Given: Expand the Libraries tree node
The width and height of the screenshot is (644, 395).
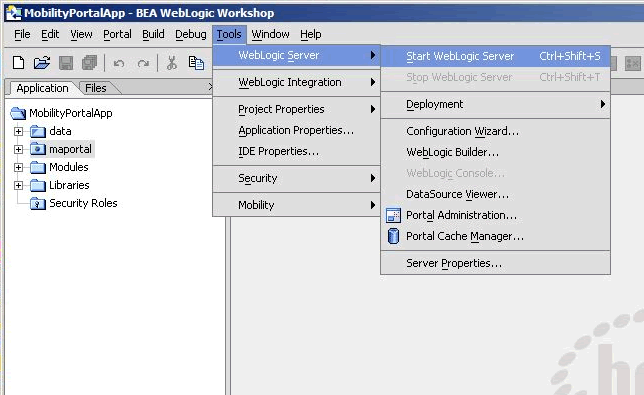Looking at the screenshot, I should click(x=18, y=185).
